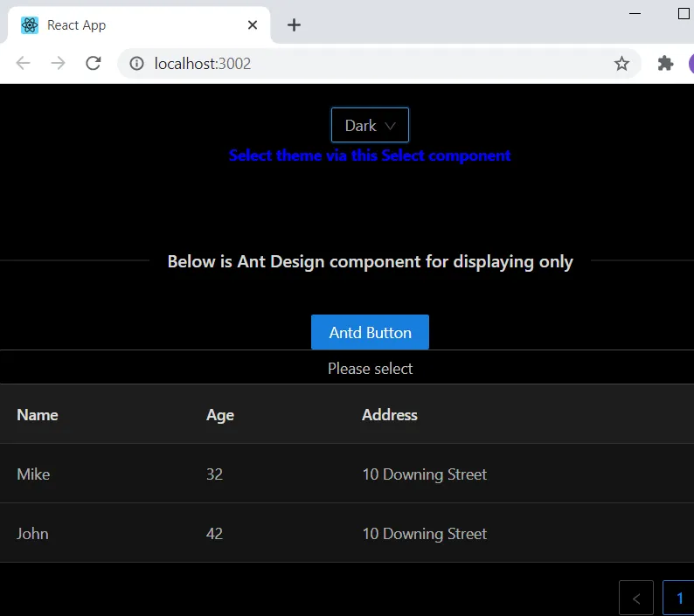This screenshot has width=694, height=616.
Task: Click the previous page pagination arrow
Action: [635, 599]
